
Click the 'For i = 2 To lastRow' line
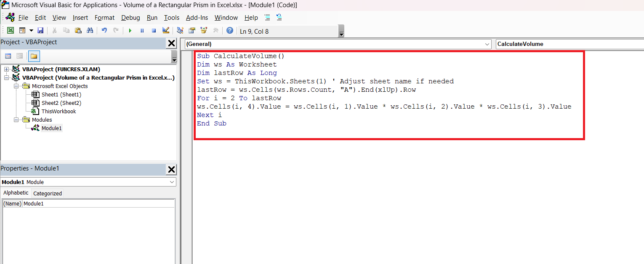(239, 98)
